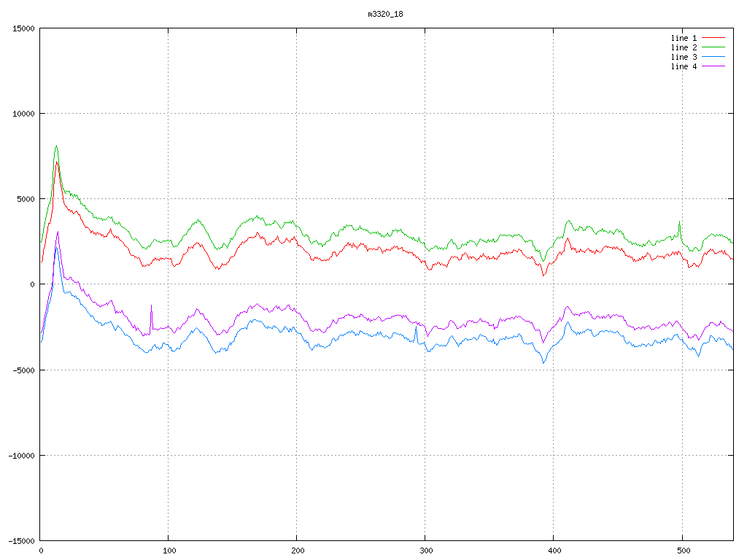Click the 'line 2' legend label
This screenshot has width=747, height=560.
[x=684, y=47]
